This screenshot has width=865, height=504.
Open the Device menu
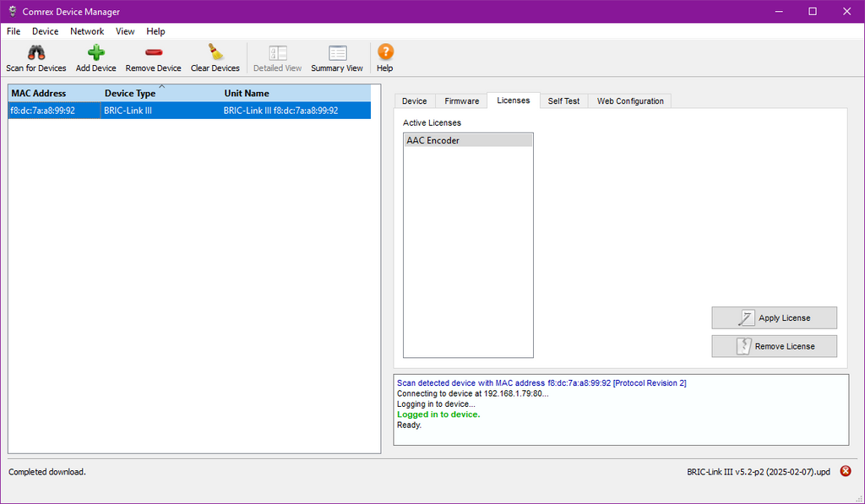[x=46, y=31]
